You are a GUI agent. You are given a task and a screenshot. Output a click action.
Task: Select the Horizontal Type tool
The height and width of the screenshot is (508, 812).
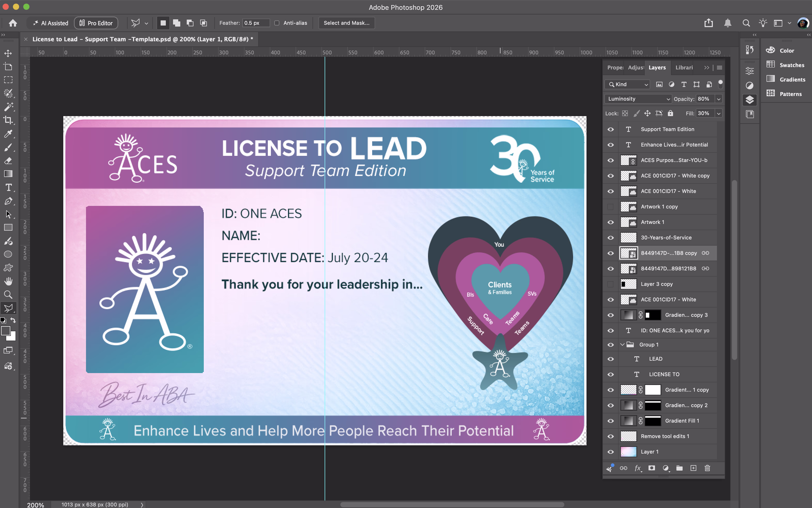click(8, 188)
